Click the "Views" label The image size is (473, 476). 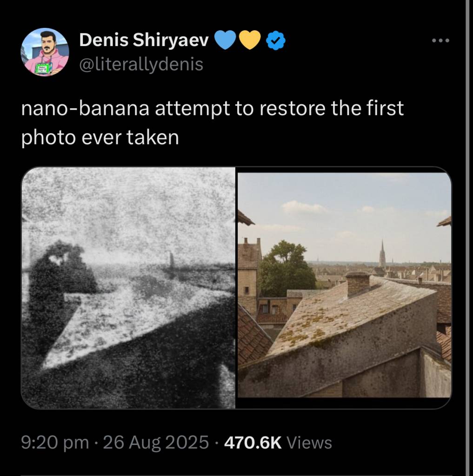pos(309,443)
